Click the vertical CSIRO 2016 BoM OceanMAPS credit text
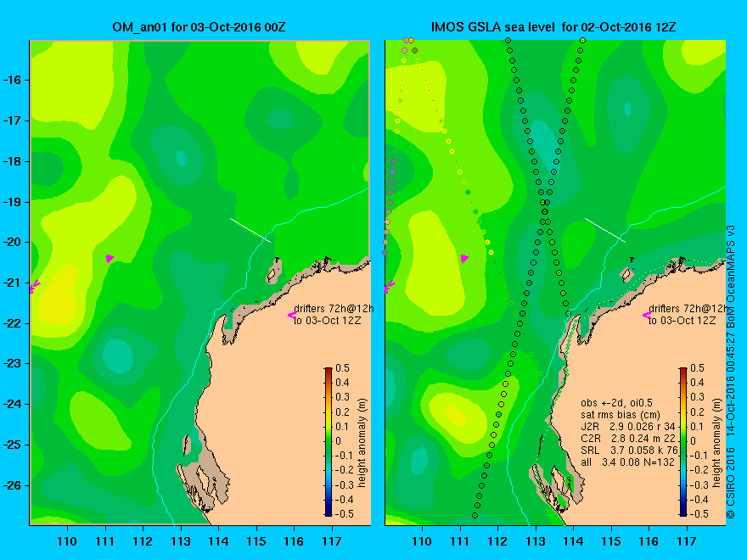Image resolution: width=747 pixels, height=560 pixels. pos(731,372)
